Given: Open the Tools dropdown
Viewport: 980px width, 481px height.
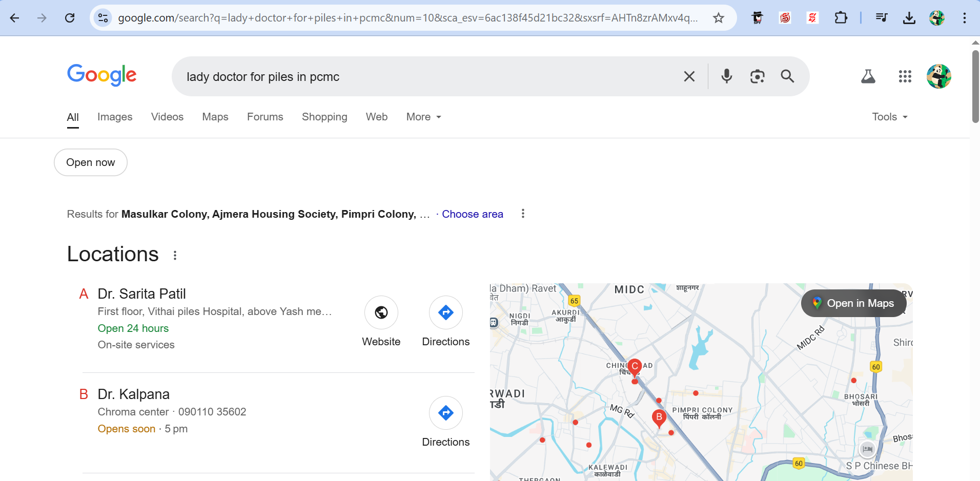Looking at the screenshot, I should (x=890, y=117).
